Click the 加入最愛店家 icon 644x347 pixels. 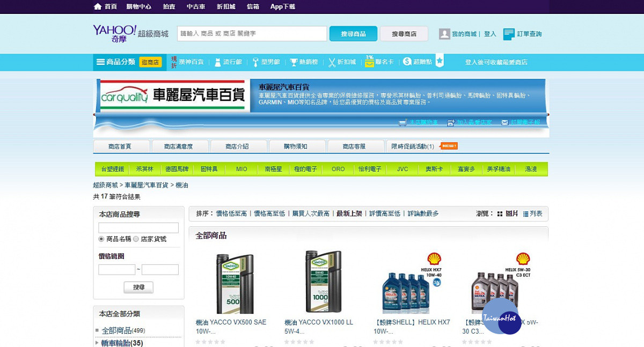coord(451,123)
